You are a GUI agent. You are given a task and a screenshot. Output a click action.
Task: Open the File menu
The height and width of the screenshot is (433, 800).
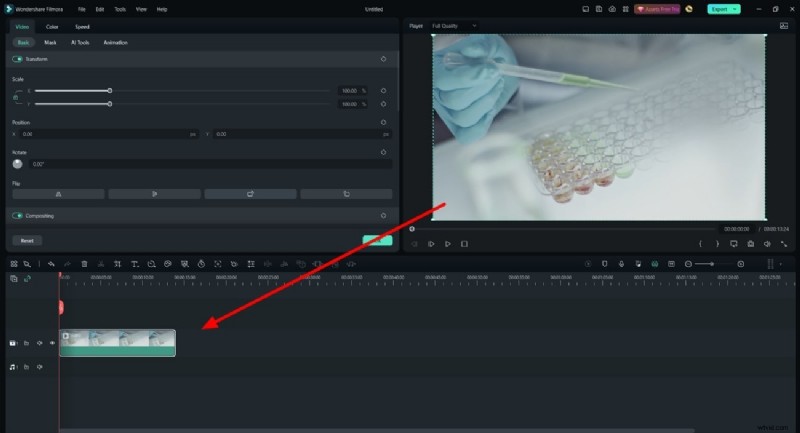[x=82, y=9]
